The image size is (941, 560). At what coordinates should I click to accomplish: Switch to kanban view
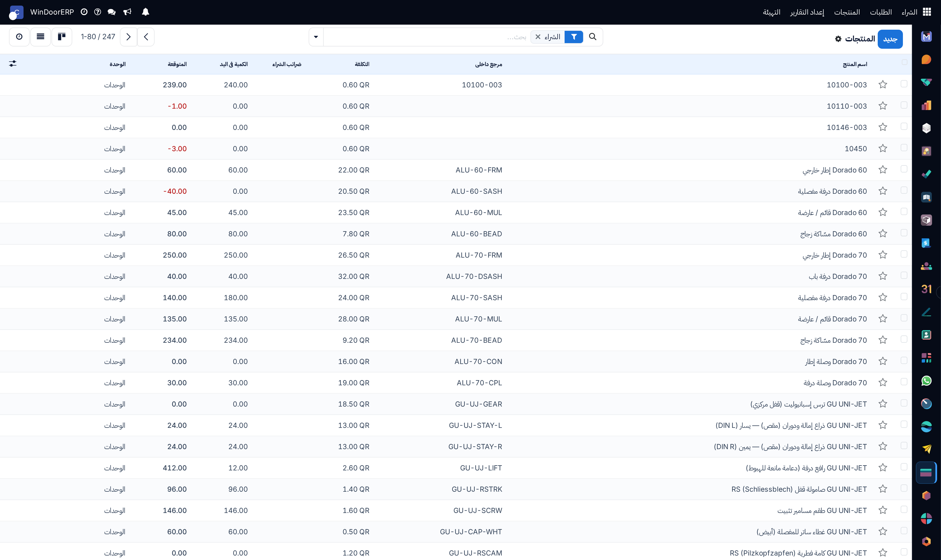(x=62, y=37)
